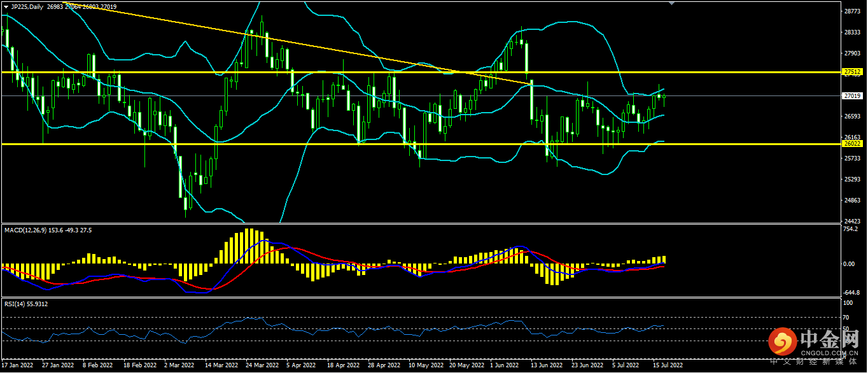Click the 1 Jun 2022 date label
The image size is (868, 373).
pyautogui.click(x=505, y=366)
